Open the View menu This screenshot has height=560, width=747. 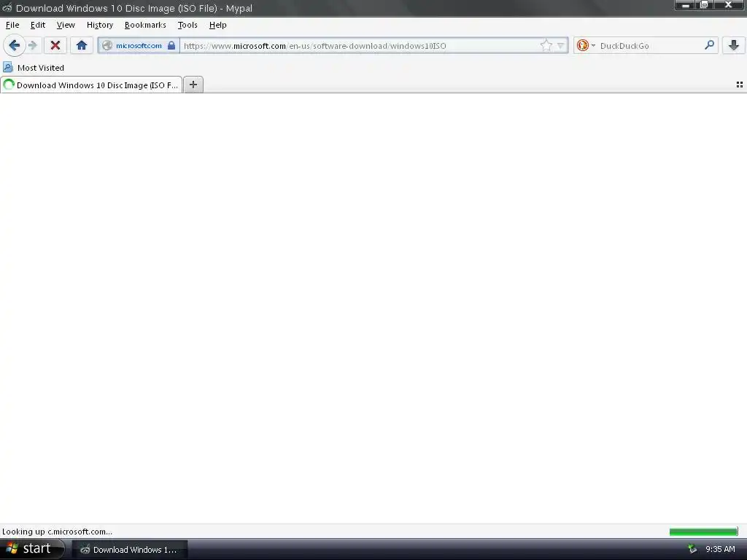(x=65, y=25)
